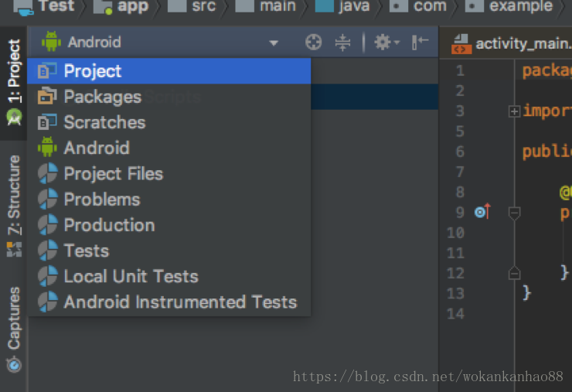
Task: Open the gear settings menu
Action: click(386, 43)
